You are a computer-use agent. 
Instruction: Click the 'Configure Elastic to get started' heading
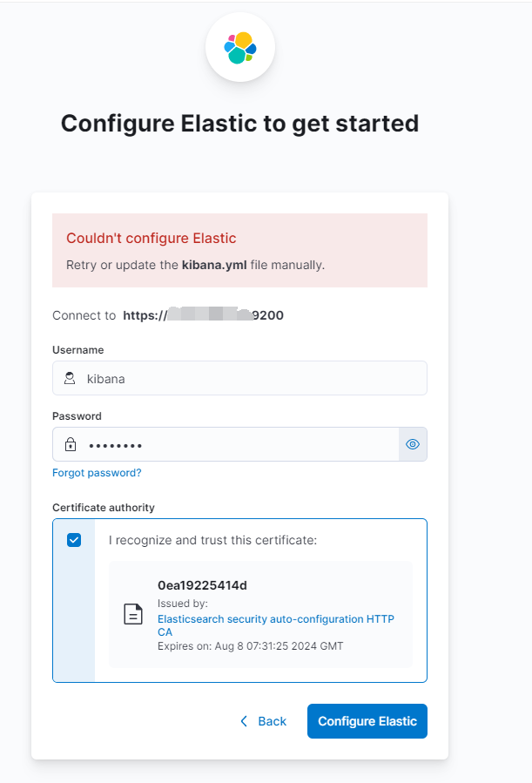(239, 124)
